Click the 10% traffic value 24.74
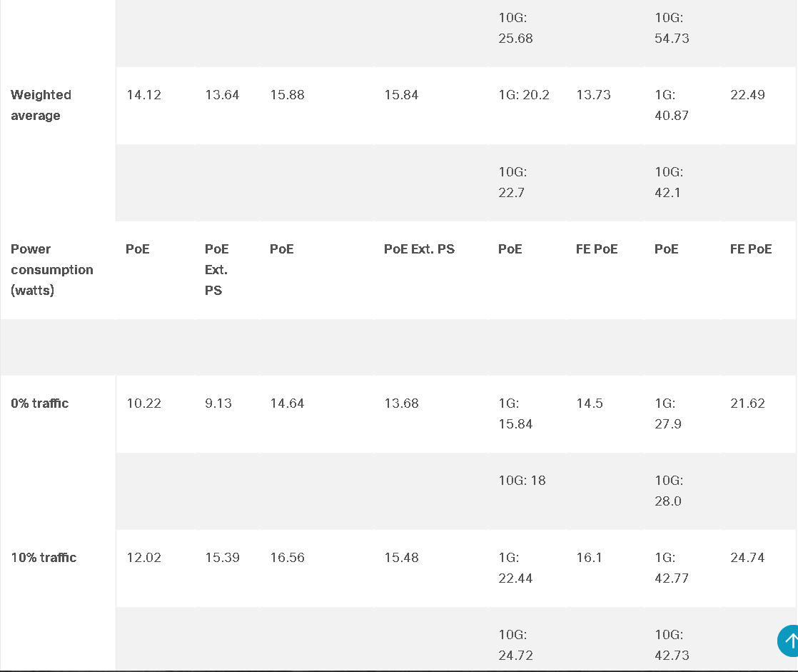The image size is (798, 672). click(747, 558)
